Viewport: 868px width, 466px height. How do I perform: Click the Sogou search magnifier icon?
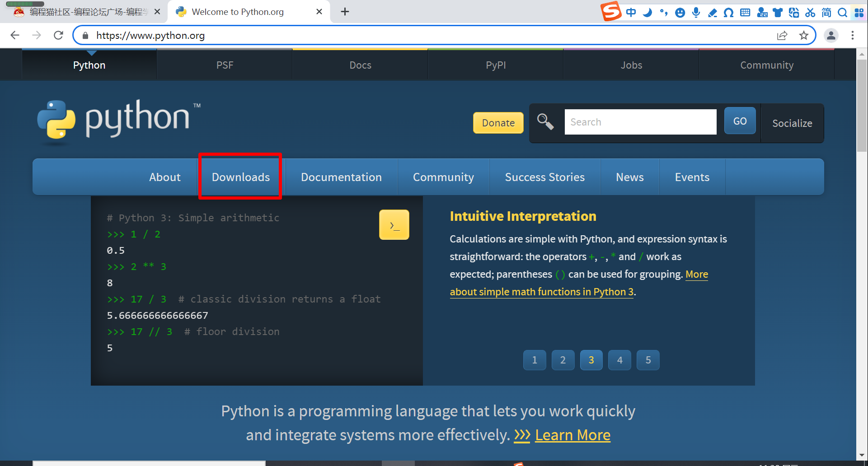click(842, 13)
